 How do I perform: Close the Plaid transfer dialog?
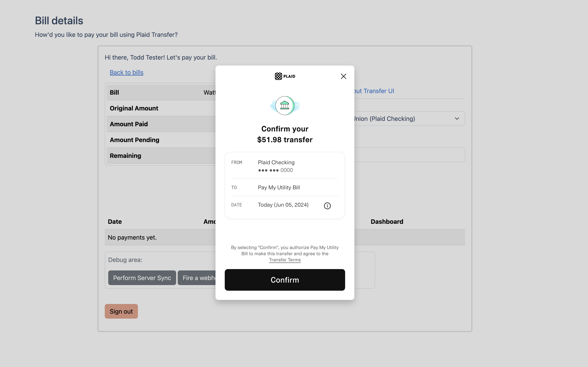(x=343, y=76)
